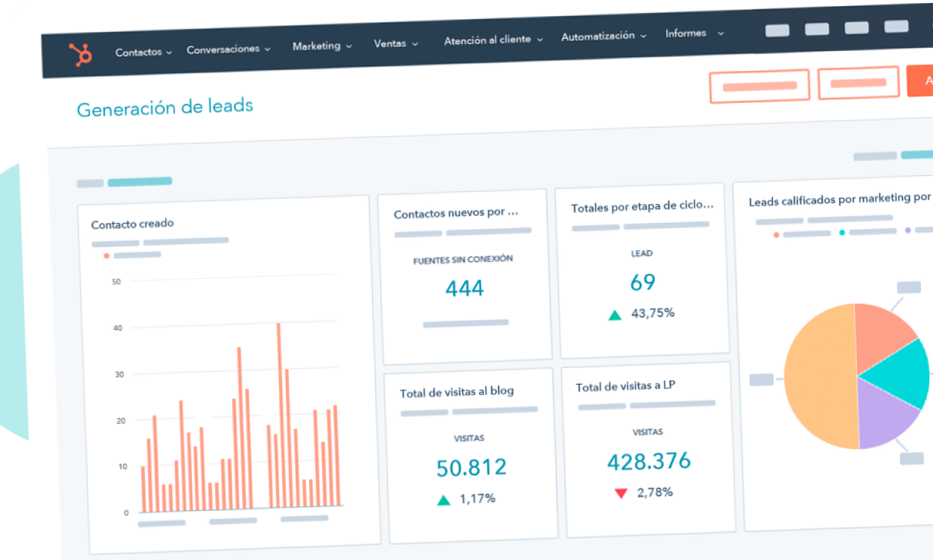This screenshot has width=933, height=560.
Task: Expand the chevron beside Informes
Action: click(720, 34)
